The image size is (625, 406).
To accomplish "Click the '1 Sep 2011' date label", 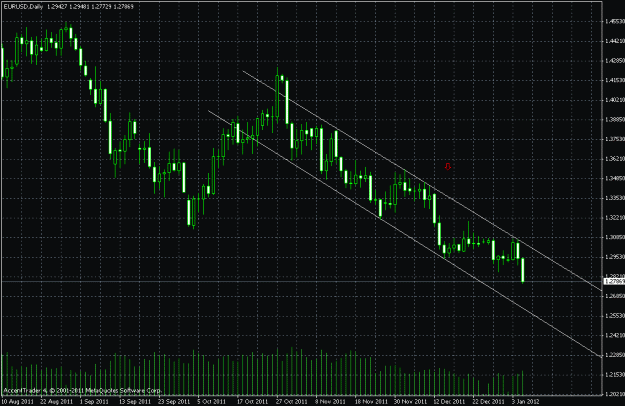I will (94, 401).
